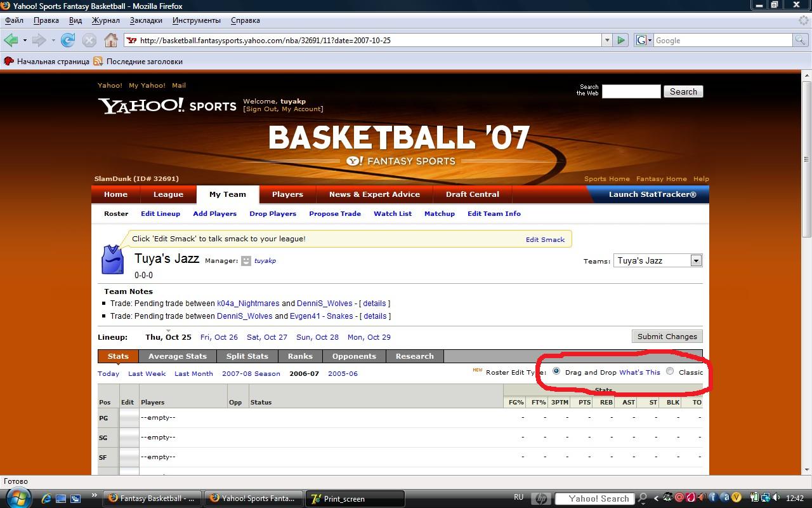
Task: Open the Файл menu
Action: pos(14,20)
